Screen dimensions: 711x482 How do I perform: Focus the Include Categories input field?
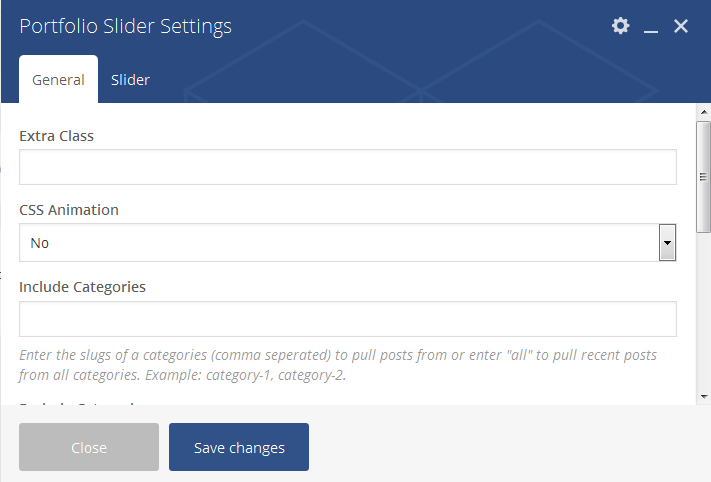point(347,319)
